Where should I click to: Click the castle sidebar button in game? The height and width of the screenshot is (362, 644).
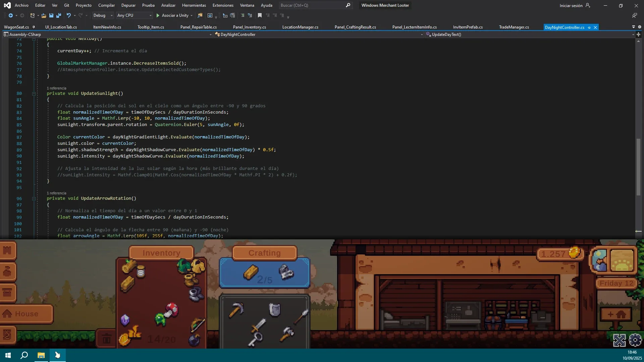click(x=7, y=250)
